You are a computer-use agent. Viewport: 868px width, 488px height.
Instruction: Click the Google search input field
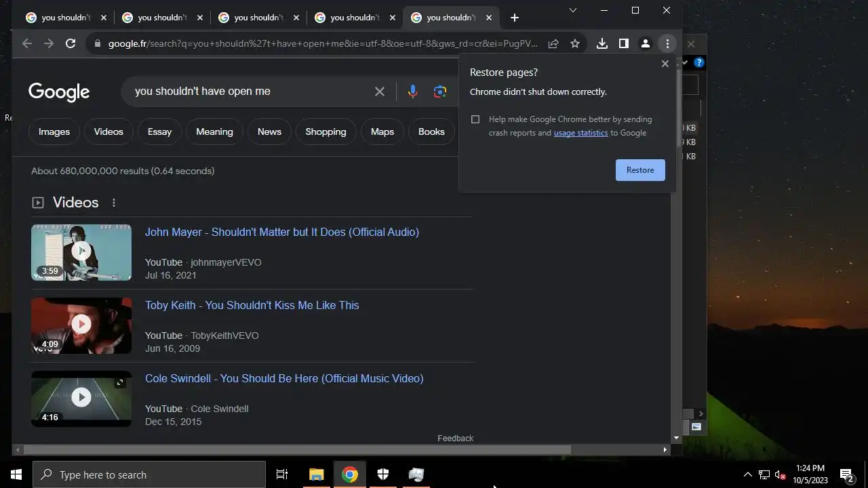click(251, 91)
